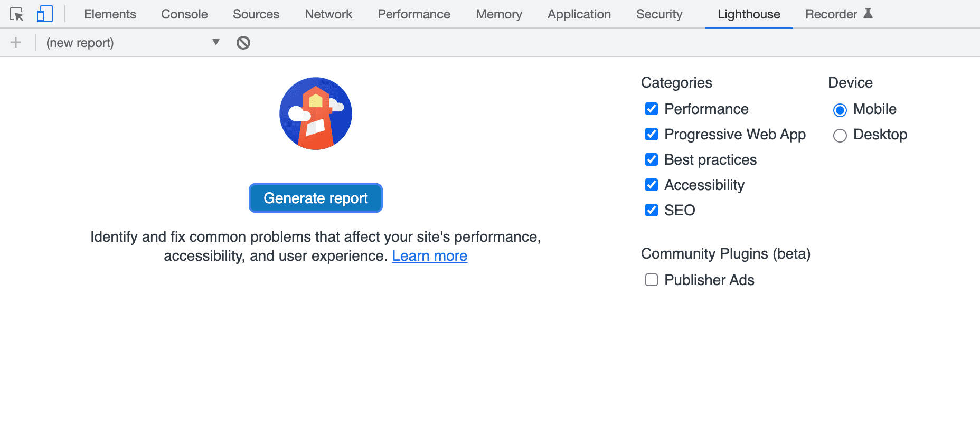The height and width of the screenshot is (436, 980).
Task: Uncheck the SEO category
Action: point(652,211)
